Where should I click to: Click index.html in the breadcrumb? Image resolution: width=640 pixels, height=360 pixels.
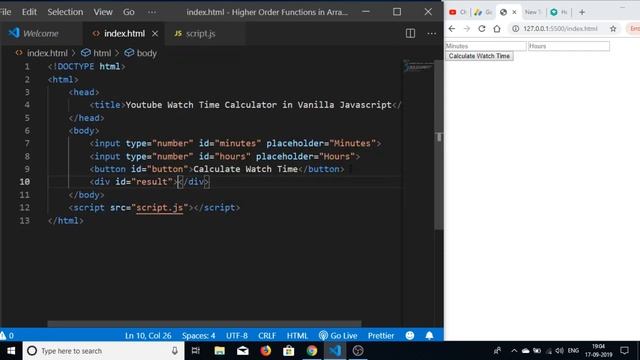click(x=47, y=53)
